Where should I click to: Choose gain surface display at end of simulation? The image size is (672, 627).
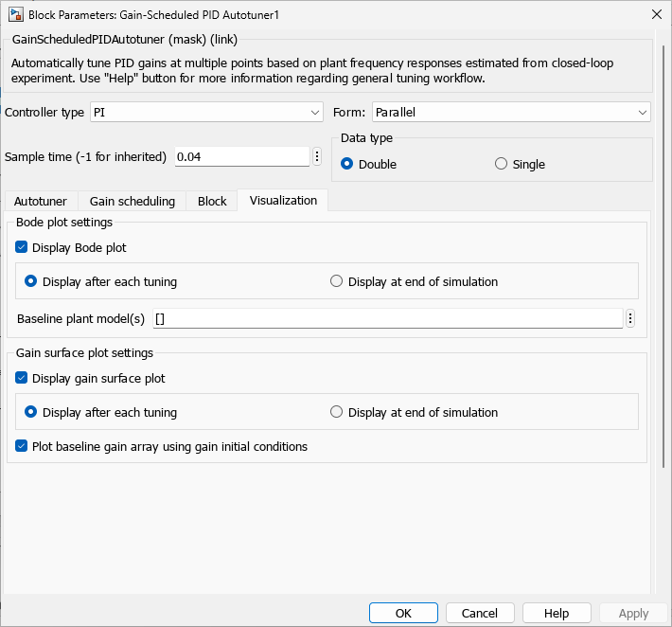[337, 412]
